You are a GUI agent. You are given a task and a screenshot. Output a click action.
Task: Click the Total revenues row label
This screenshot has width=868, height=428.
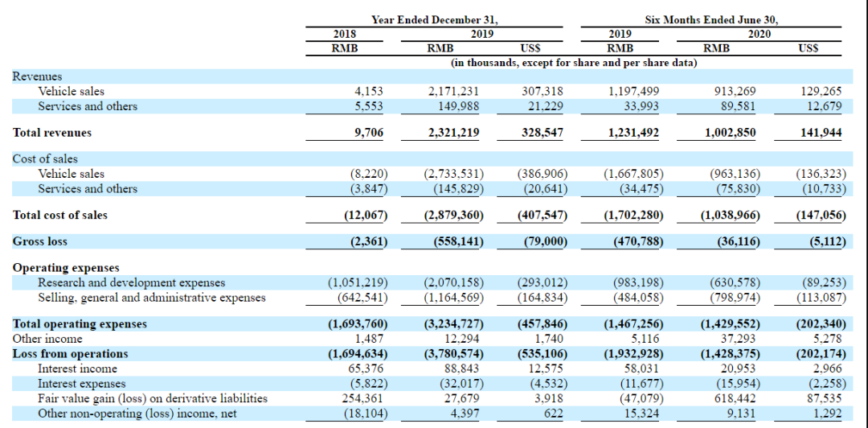(52, 133)
